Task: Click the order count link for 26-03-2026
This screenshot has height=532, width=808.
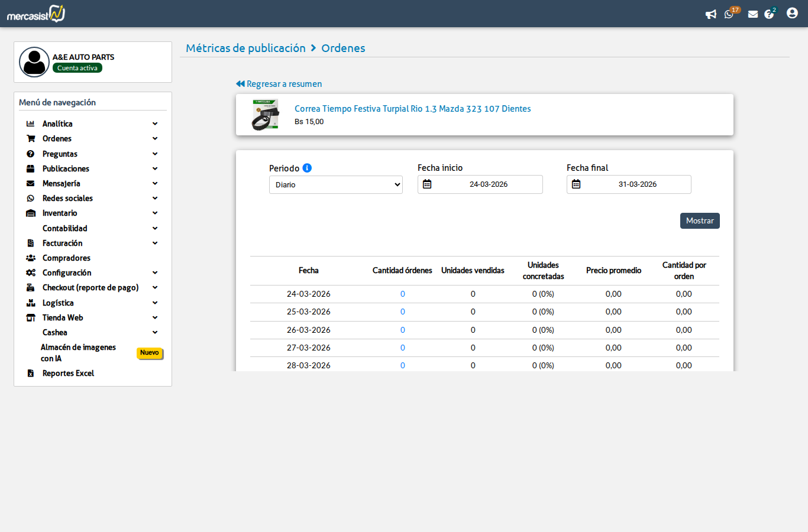Action: point(403,330)
